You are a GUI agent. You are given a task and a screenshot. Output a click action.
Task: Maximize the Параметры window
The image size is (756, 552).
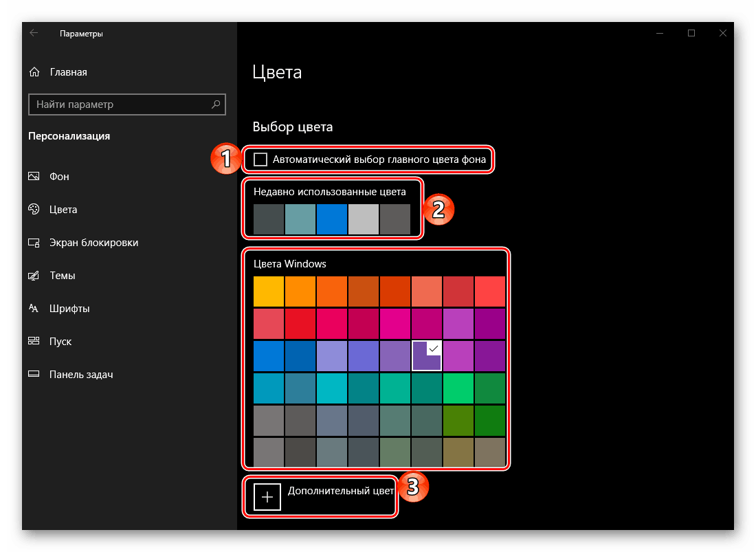[691, 33]
